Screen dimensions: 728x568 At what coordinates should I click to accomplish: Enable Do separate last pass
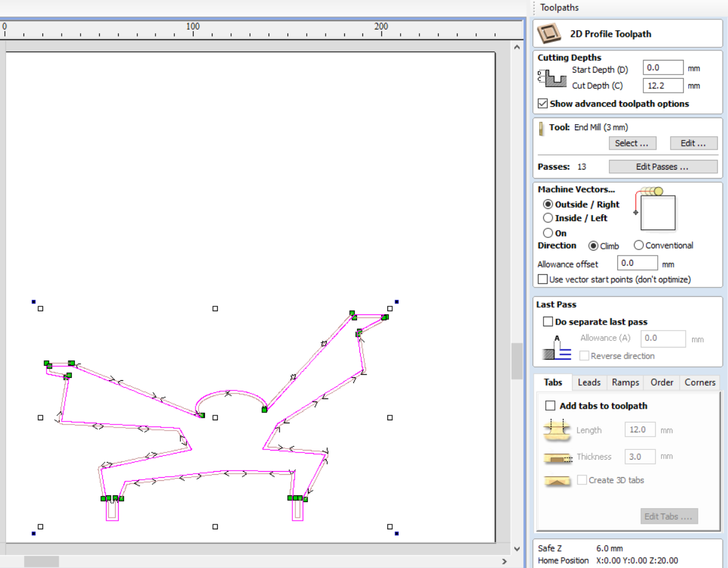[x=548, y=322]
